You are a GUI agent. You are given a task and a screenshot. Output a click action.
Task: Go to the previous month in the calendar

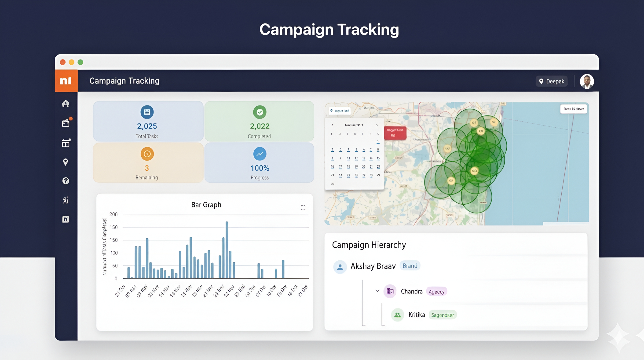pos(333,125)
